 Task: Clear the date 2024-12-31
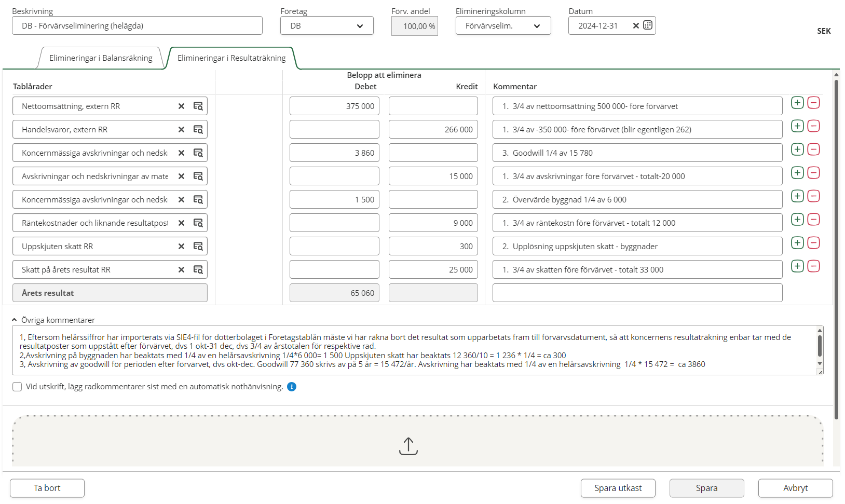[636, 25]
